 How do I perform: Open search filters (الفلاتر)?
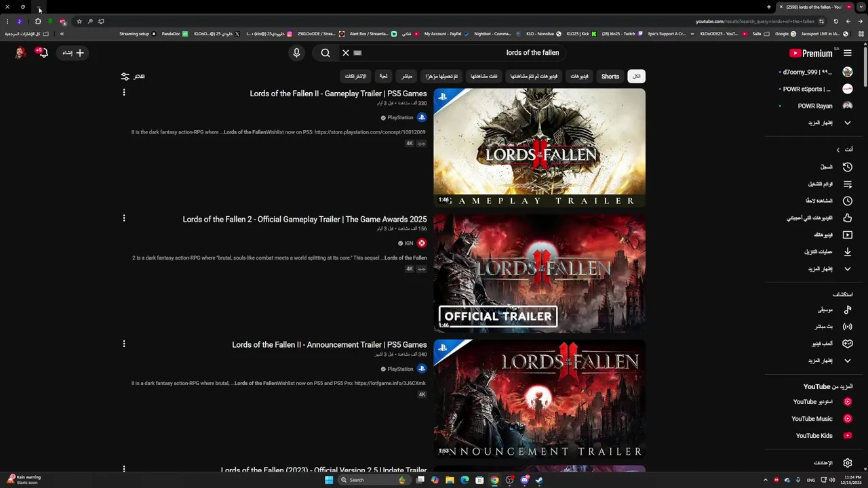coord(133,77)
